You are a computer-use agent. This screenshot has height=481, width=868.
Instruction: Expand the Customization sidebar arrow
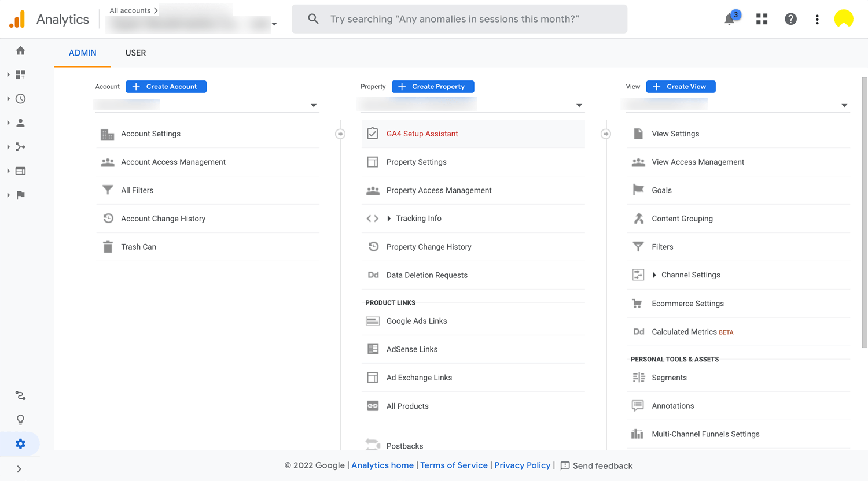8,75
